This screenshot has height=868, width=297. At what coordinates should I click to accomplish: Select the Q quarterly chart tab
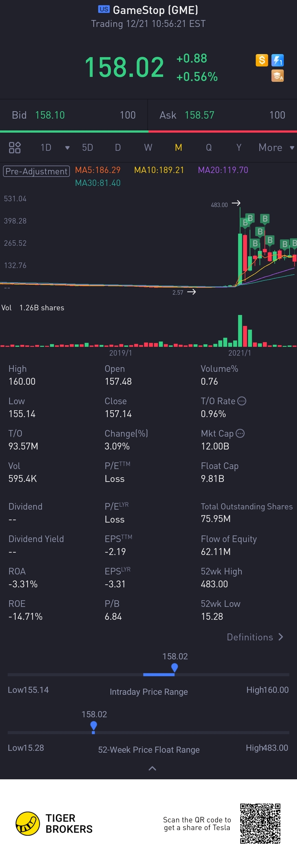pyautogui.click(x=208, y=147)
